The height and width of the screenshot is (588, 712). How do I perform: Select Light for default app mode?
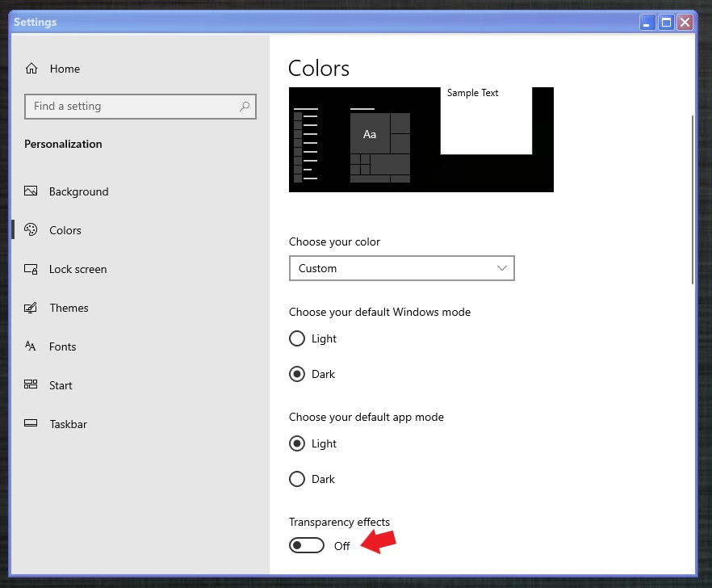point(297,443)
